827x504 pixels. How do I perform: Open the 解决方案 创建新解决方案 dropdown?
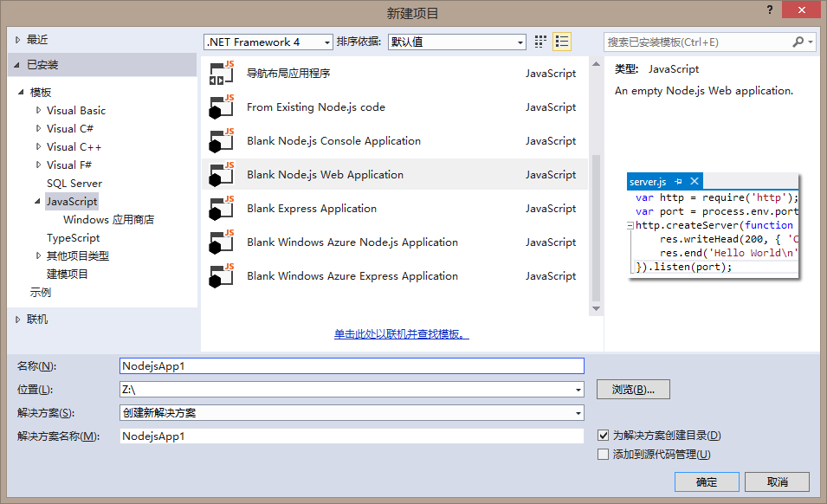(x=352, y=413)
